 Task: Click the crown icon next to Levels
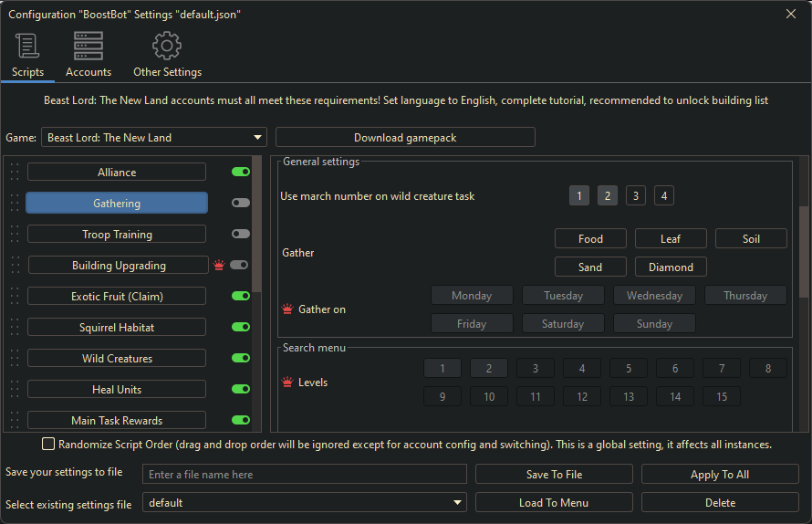(x=287, y=382)
